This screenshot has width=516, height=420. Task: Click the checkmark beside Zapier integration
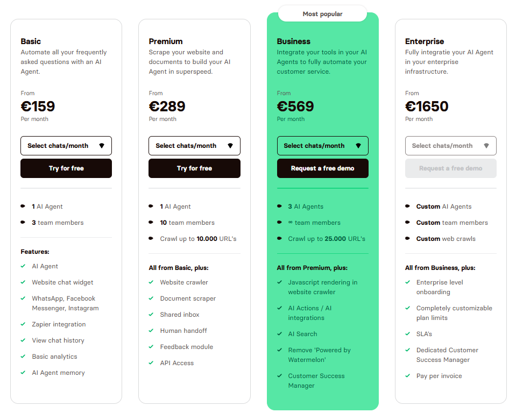tap(23, 324)
